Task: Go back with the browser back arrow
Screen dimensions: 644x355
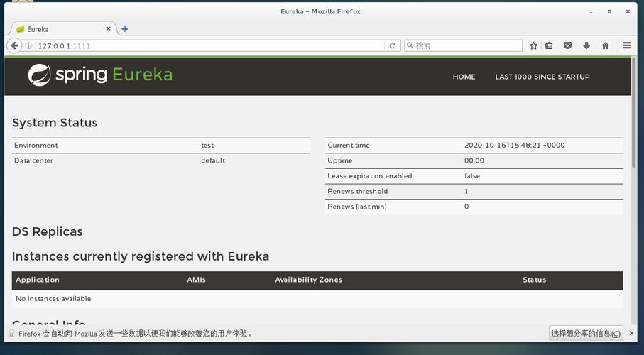Action: pos(14,45)
